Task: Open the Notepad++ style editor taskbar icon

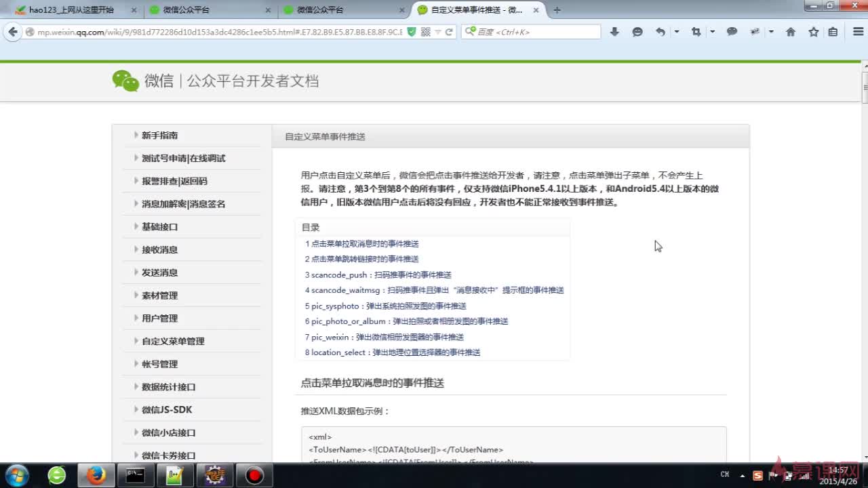Action: 175,475
